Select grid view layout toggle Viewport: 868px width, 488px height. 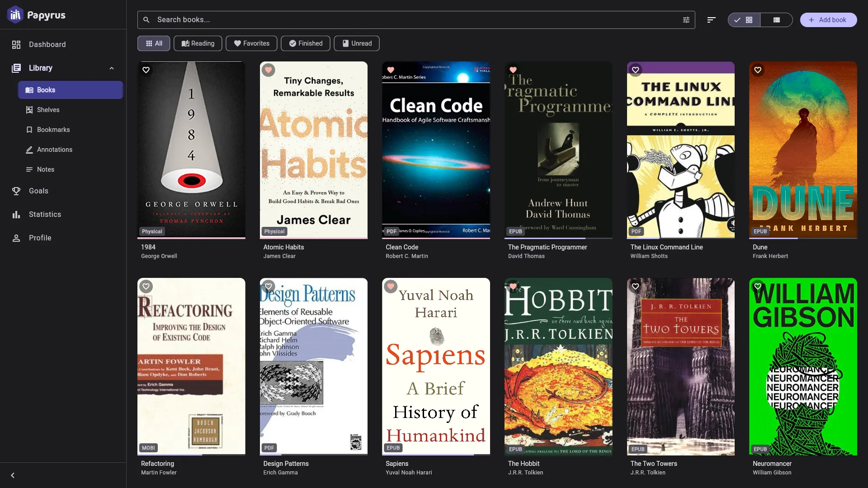[744, 20]
